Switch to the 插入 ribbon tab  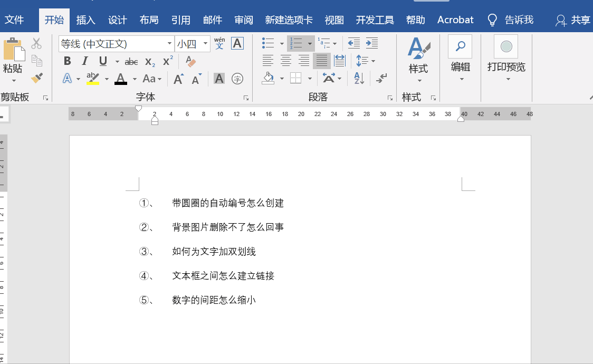[x=86, y=20]
